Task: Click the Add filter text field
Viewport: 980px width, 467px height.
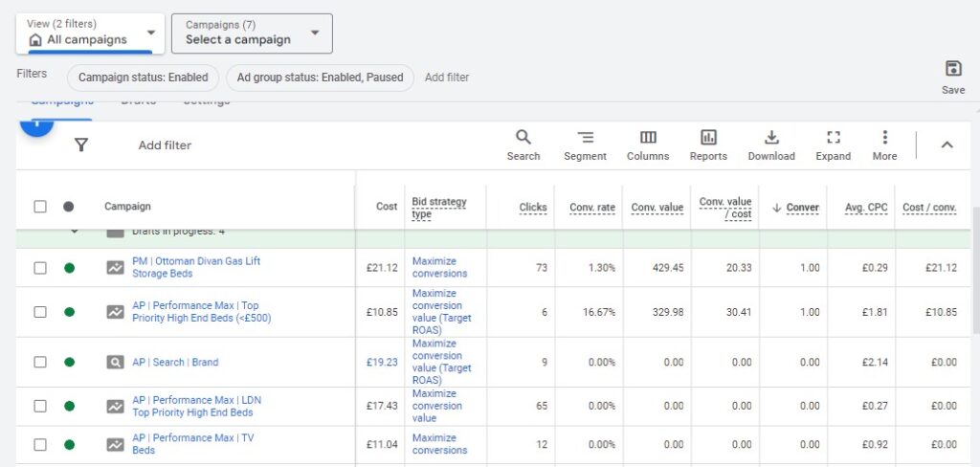Action: point(165,145)
